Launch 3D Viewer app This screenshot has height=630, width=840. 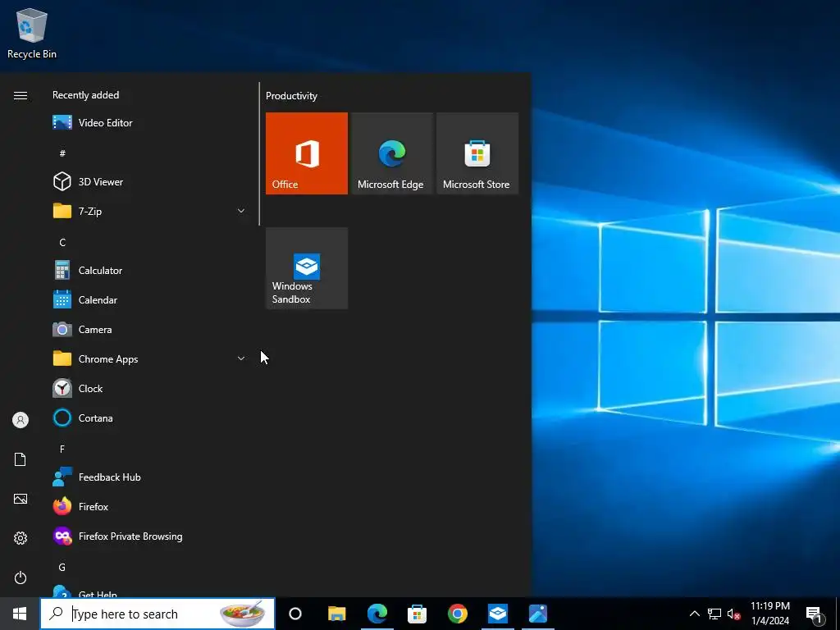click(x=149, y=181)
